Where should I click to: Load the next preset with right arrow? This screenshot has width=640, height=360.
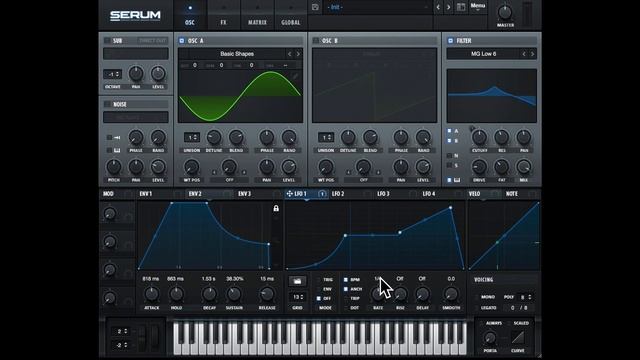pyautogui.click(x=449, y=7)
